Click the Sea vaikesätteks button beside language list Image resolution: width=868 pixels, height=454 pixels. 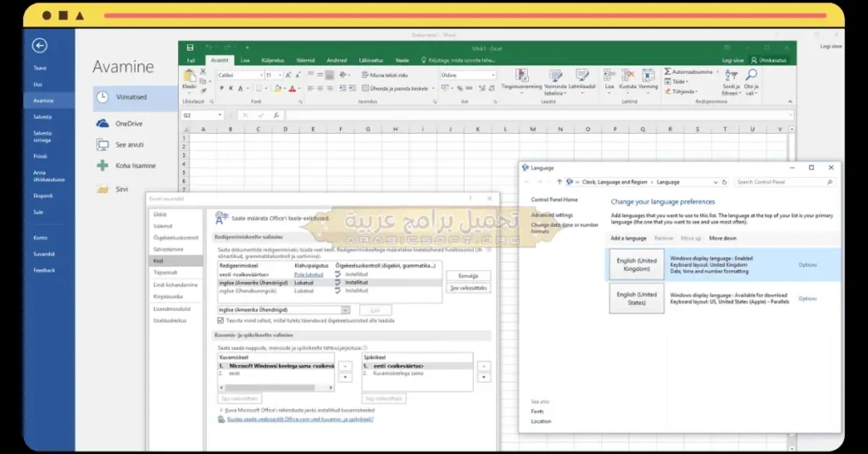click(468, 287)
